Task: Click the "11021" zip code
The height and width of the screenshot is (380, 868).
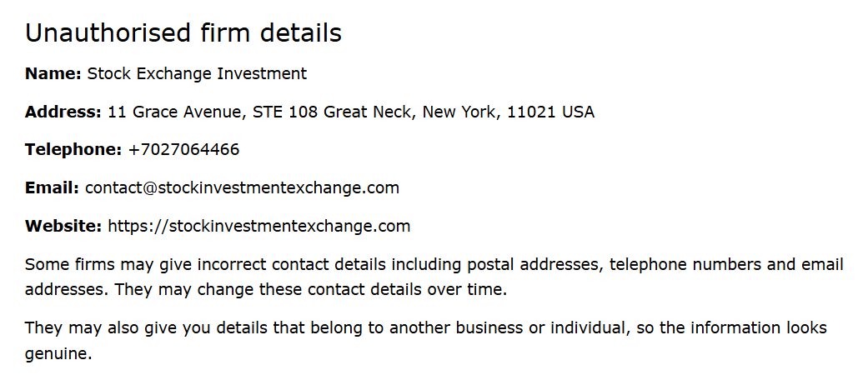Action: (x=531, y=112)
